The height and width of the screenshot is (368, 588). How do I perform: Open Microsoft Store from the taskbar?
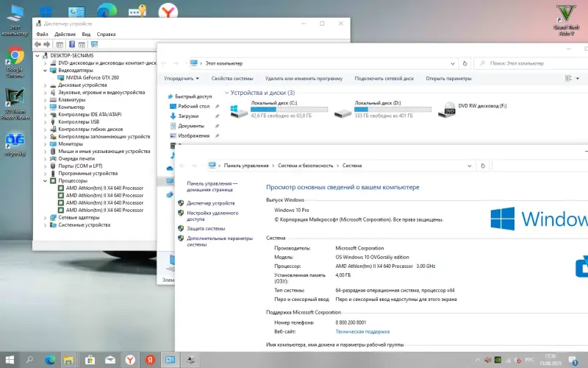[90, 360]
